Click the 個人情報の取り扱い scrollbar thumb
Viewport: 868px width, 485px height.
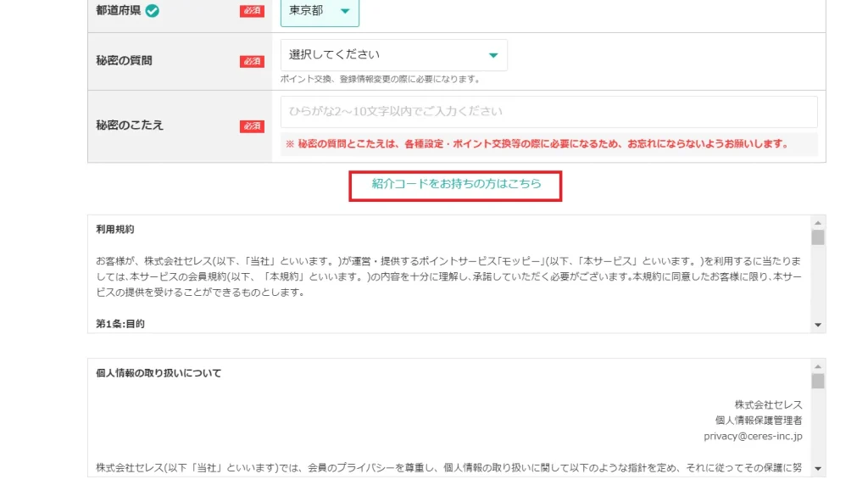click(x=818, y=381)
